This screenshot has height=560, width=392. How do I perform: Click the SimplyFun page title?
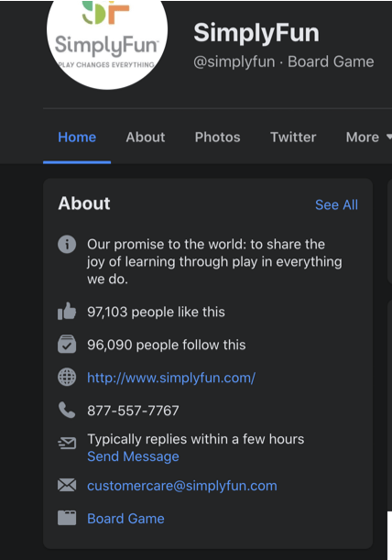pyautogui.click(x=256, y=33)
